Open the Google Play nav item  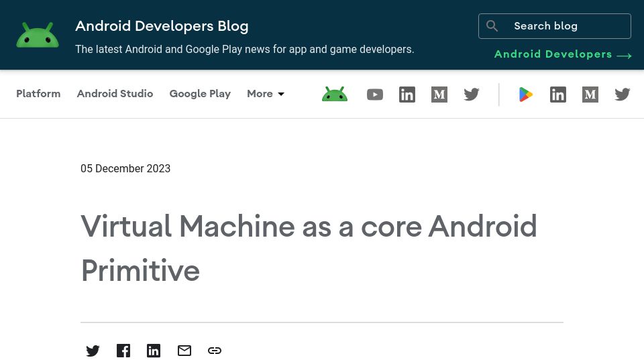click(x=200, y=94)
